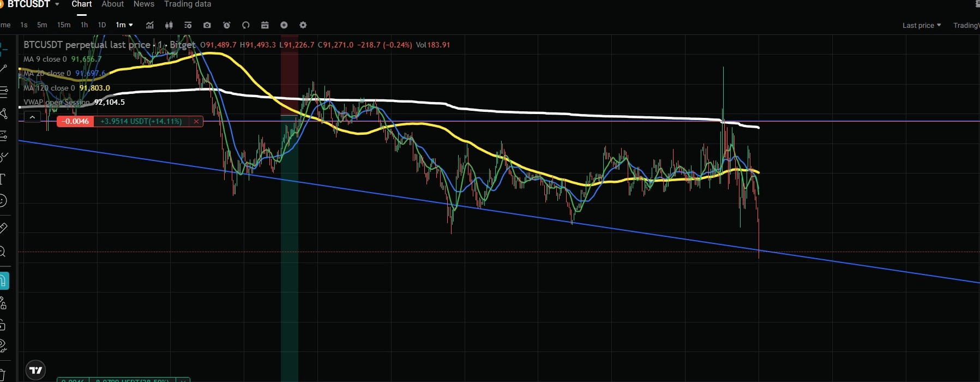Click the round plus icon in toolbar
The width and height of the screenshot is (980, 382).
coord(284,25)
